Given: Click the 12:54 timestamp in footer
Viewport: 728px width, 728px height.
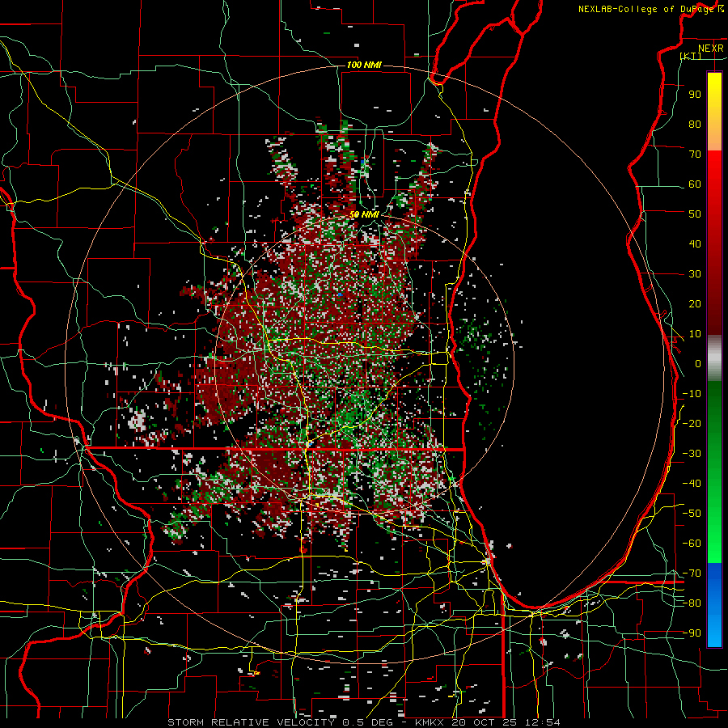Looking at the screenshot, I should (543, 722).
